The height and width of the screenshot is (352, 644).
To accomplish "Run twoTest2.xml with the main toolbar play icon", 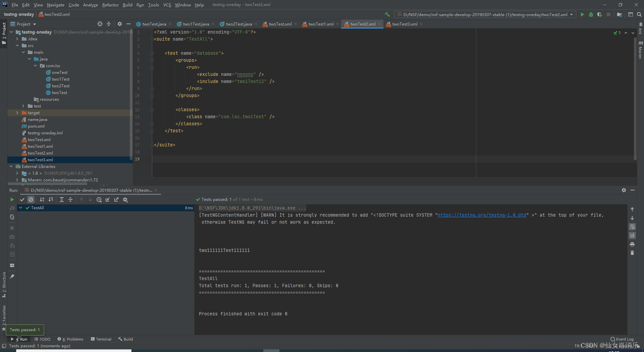I will coord(582,14).
